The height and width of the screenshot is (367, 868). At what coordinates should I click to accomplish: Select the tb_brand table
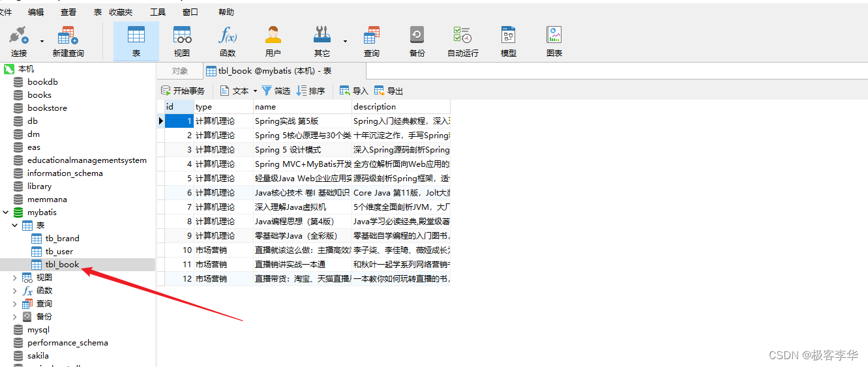62,238
